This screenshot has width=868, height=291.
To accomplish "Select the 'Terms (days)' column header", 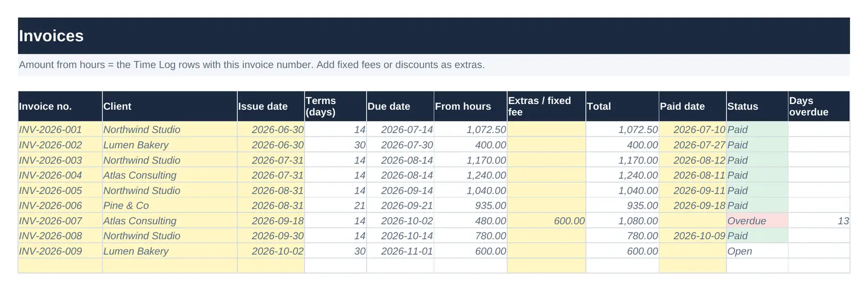I will pos(335,106).
